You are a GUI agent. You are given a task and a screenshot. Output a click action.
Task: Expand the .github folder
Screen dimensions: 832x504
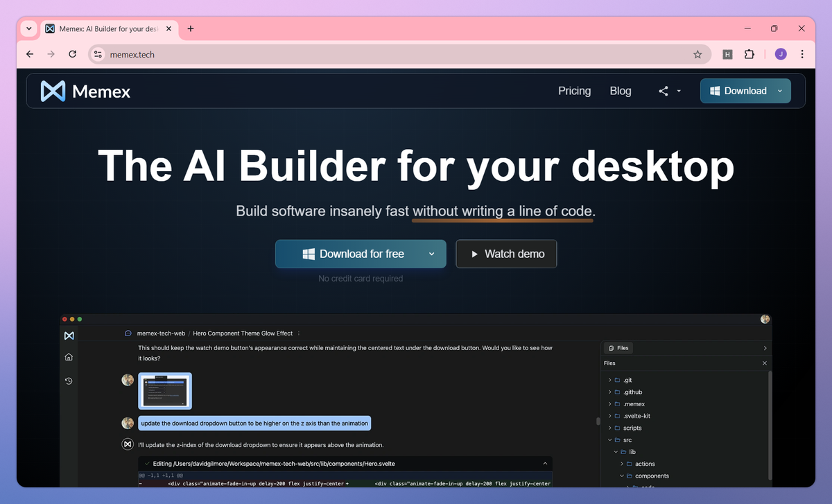(x=609, y=392)
